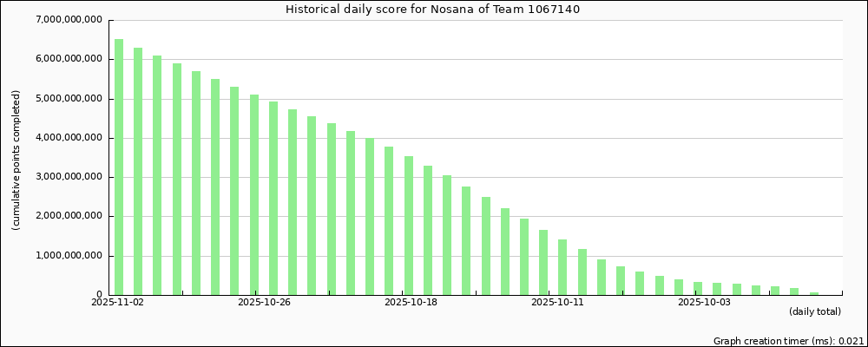Select the bar above the 2025-10-03 label
The height and width of the screenshot is (347, 868).
click(698, 288)
